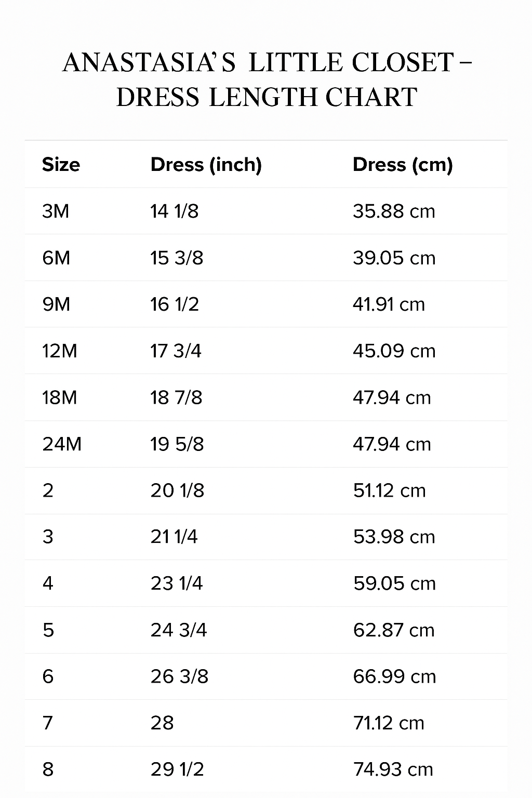Select the 39.05 cm measurement
This screenshot has width=532, height=798.
point(394,258)
